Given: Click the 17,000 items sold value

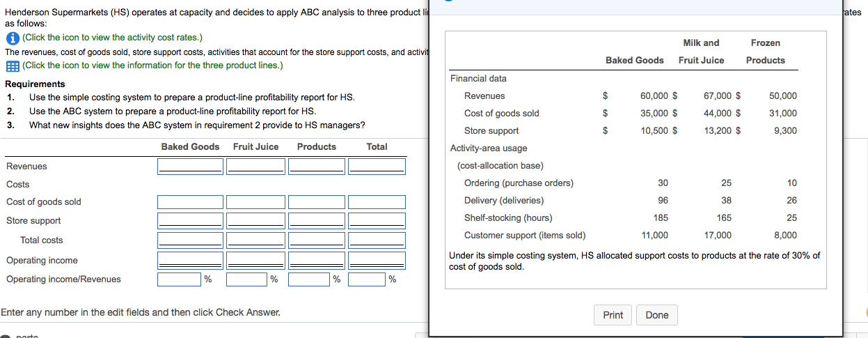Looking at the screenshot, I should (718, 236).
